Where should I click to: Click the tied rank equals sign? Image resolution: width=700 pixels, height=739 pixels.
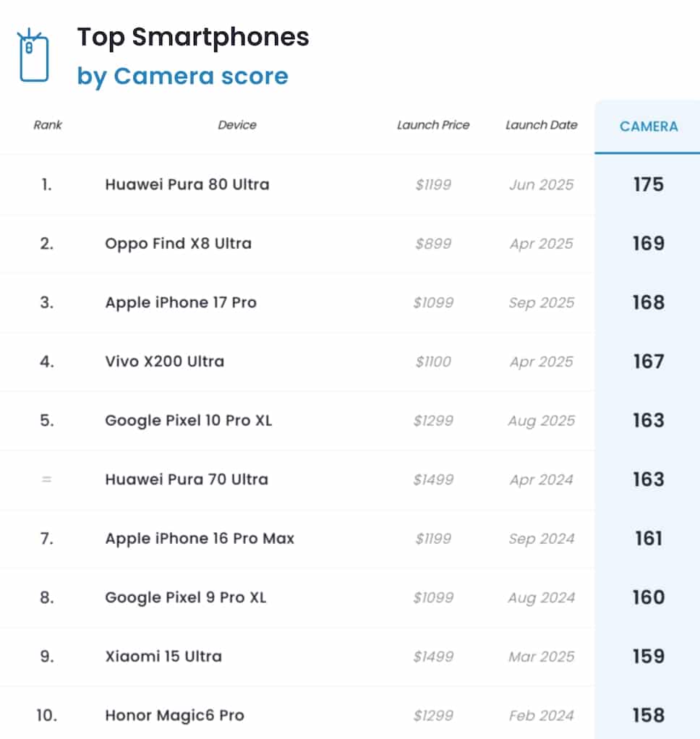47,479
